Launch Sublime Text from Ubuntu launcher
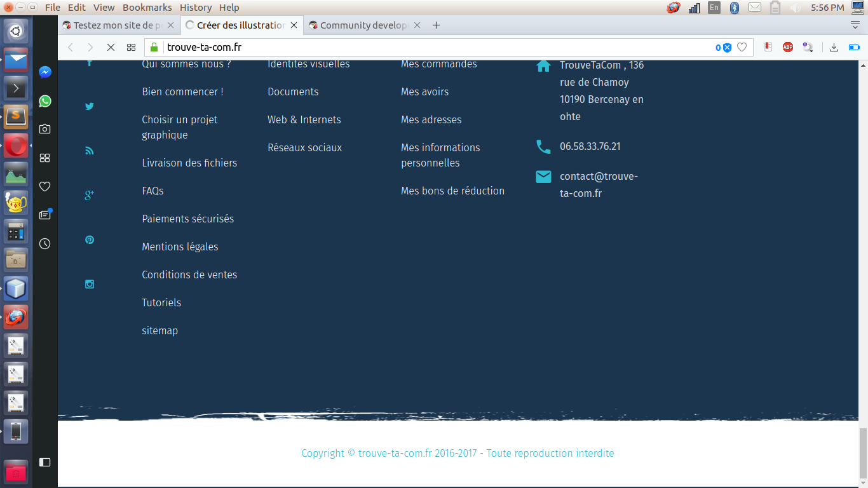868x488 pixels. click(x=16, y=116)
